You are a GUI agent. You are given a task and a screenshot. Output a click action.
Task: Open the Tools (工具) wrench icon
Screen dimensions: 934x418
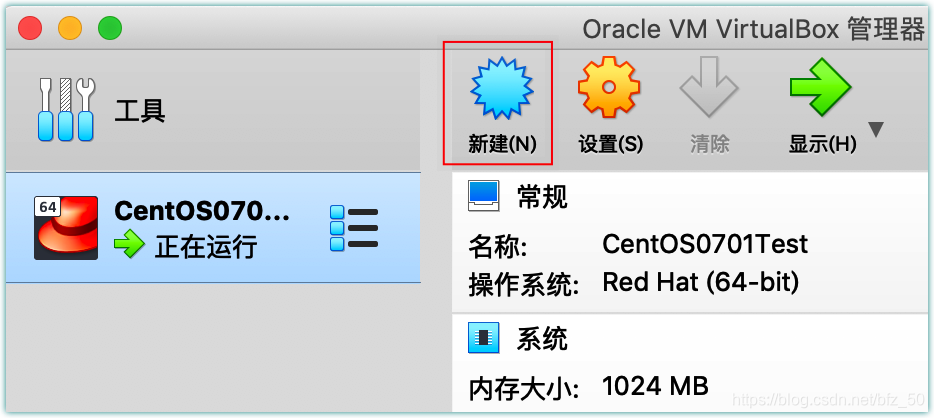[66, 110]
